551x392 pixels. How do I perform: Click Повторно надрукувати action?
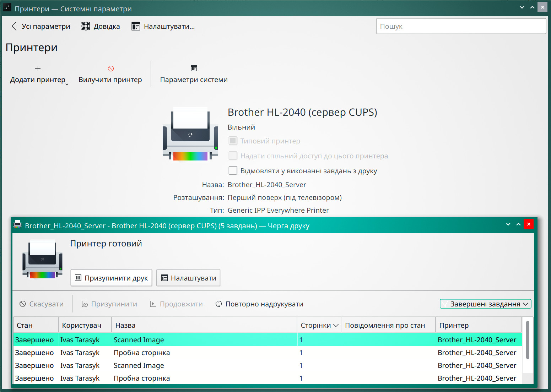(x=259, y=304)
